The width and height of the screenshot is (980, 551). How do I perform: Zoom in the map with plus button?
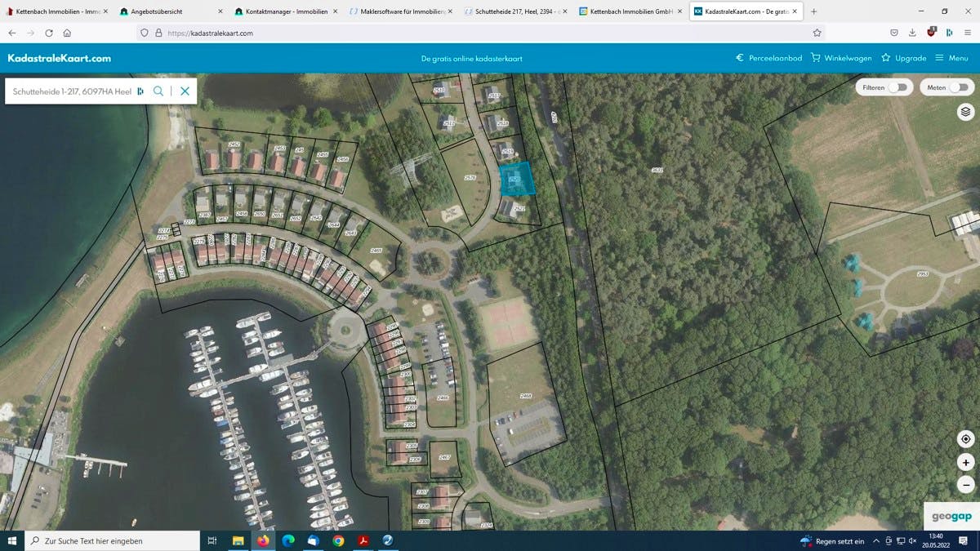click(965, 462)
